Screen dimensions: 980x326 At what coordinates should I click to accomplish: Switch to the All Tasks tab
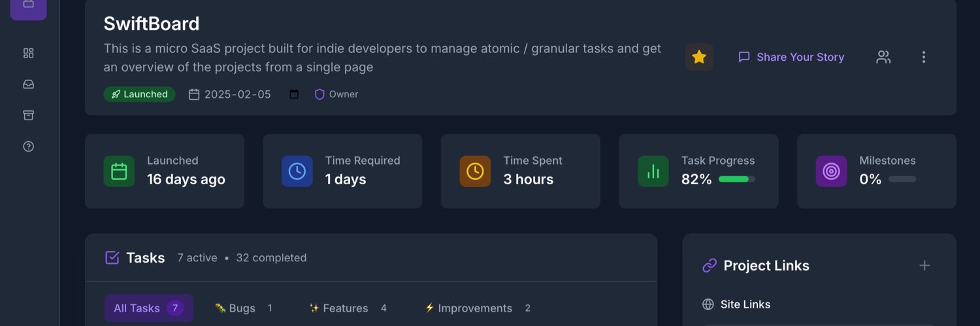[148, 308]
